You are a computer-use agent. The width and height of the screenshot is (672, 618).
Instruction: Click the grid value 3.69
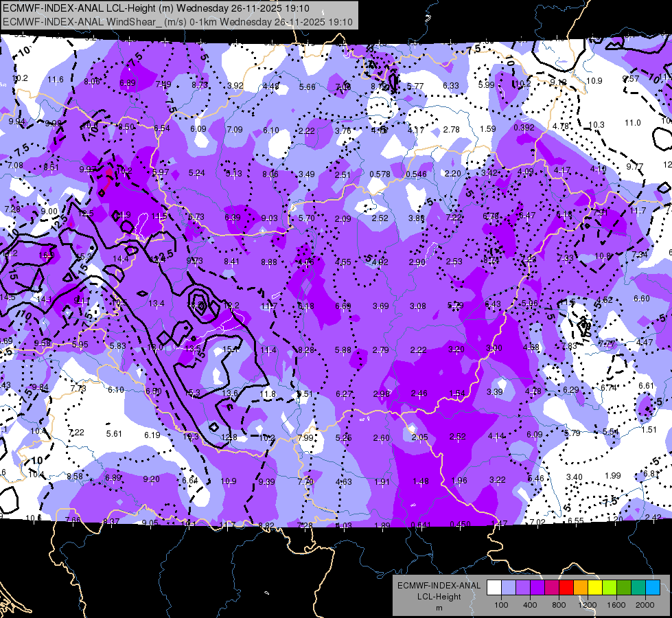coord(380,306)
